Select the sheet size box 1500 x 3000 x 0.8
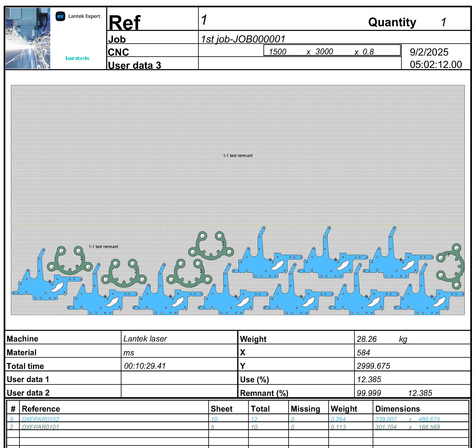The image size is (476, 448). (332, 50)
